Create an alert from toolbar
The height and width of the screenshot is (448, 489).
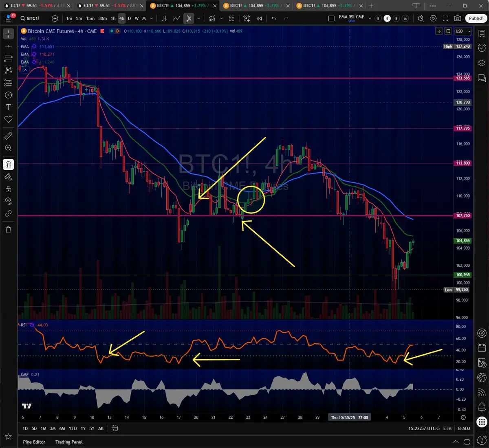pyautogui.click(x=247, y=18)
